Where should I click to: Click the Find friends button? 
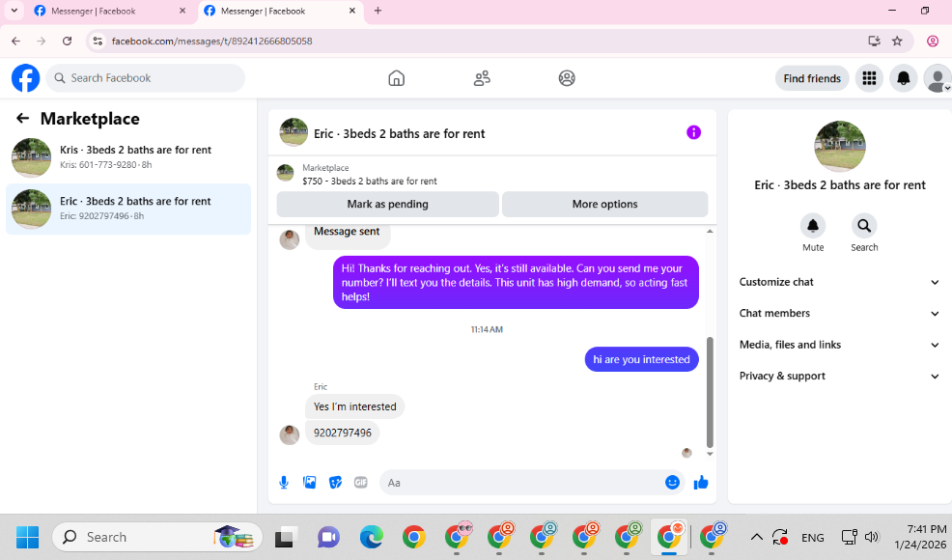[x=812, y=78]
